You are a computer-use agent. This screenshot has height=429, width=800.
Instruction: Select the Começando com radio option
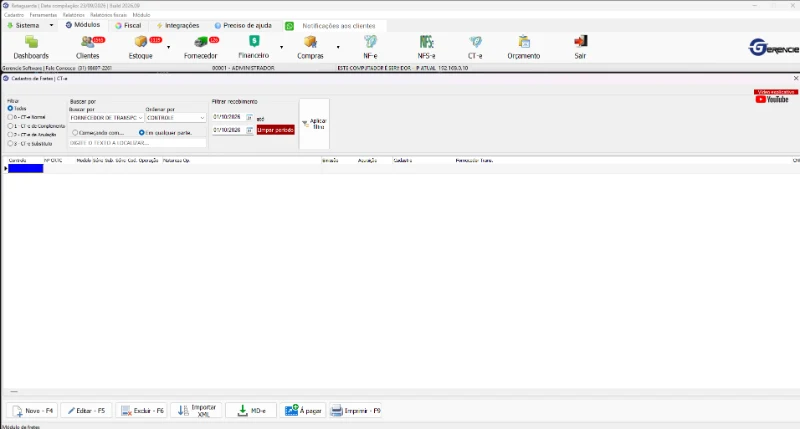pos(75,133)
